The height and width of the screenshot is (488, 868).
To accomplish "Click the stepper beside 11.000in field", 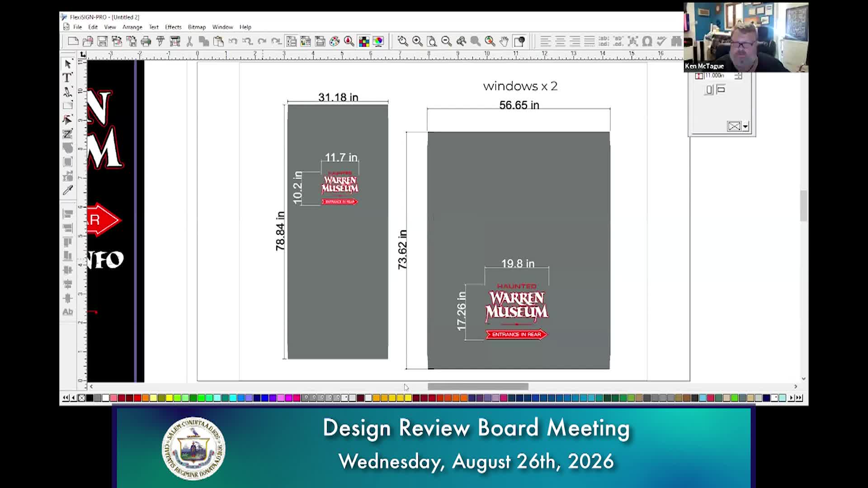I will pos(738,75).
